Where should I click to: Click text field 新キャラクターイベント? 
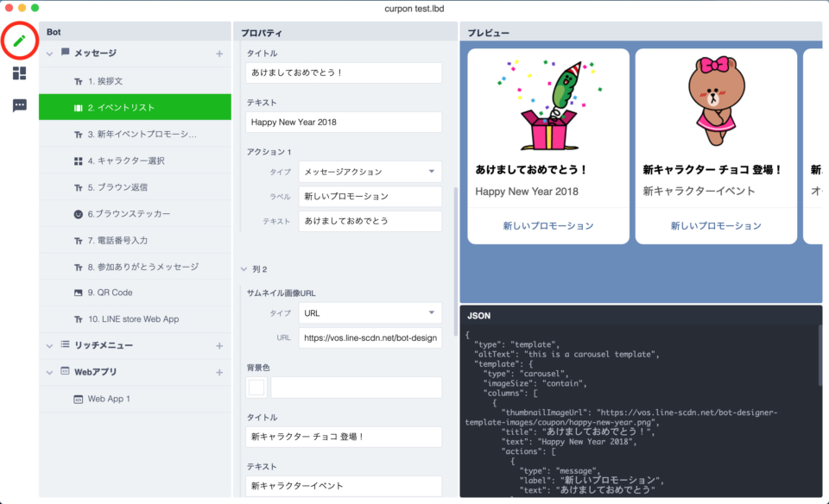tap(344, 486)
